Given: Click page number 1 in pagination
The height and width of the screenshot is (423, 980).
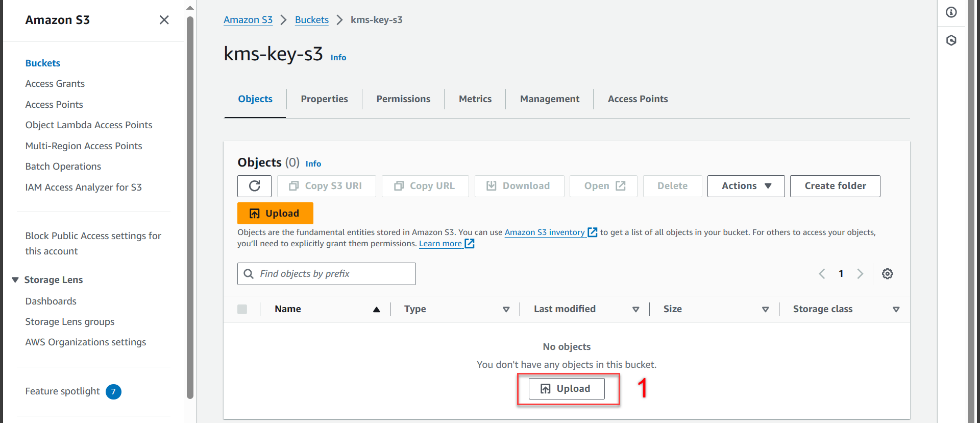Looking at the screenshot, I should coord(841,274).
